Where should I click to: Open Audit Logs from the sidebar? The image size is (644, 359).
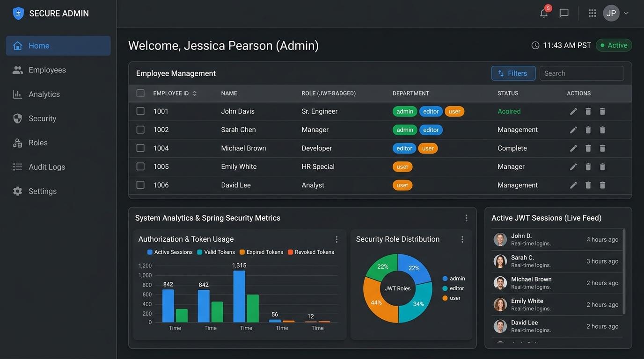click(x=58, y=167)
